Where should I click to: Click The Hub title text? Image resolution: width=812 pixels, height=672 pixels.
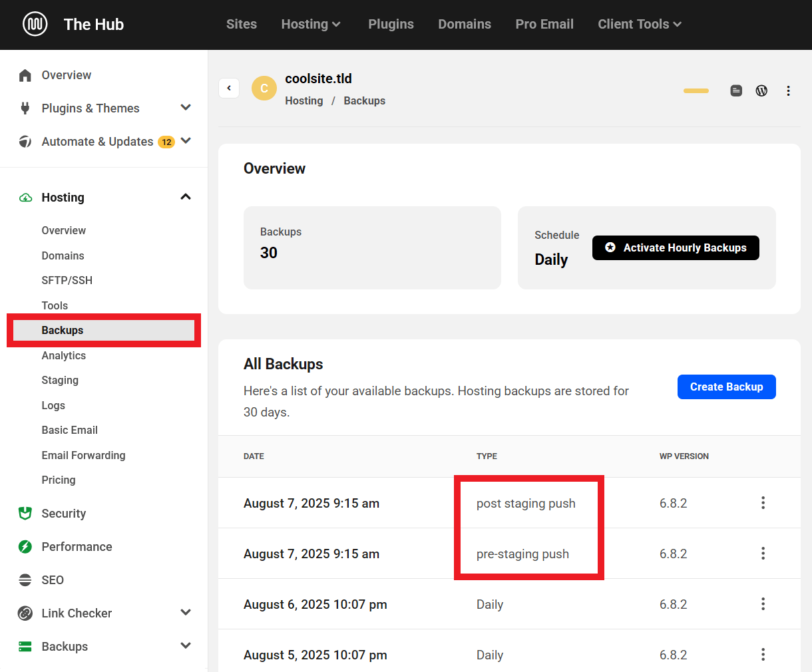click(94, 24)
